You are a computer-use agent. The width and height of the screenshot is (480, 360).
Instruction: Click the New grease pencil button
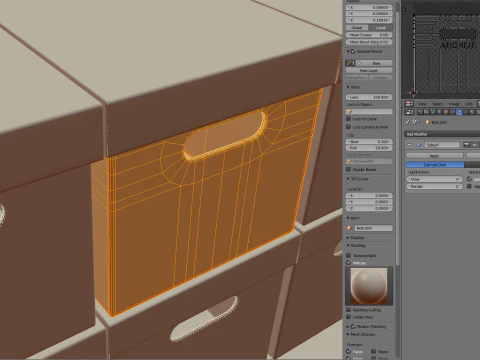[x=374, y=63]
